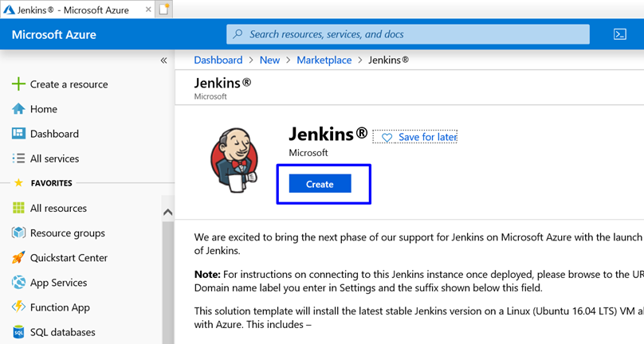644x344 pixels.
Task: Click the All resources grid icon
Action: pyautogui.click(x=18, y=208)
